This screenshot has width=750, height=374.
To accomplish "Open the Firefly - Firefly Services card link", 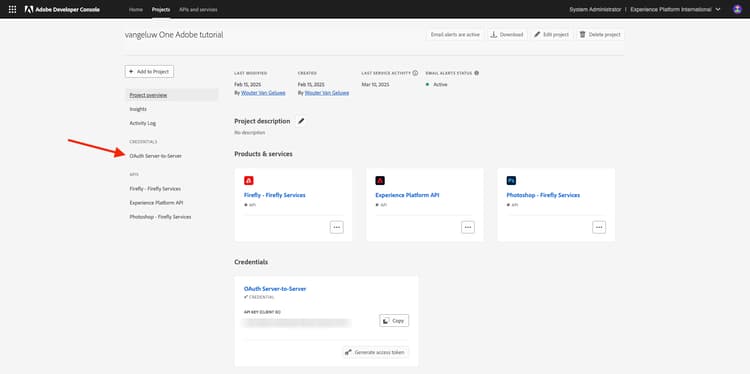I will tap(275, 195).
